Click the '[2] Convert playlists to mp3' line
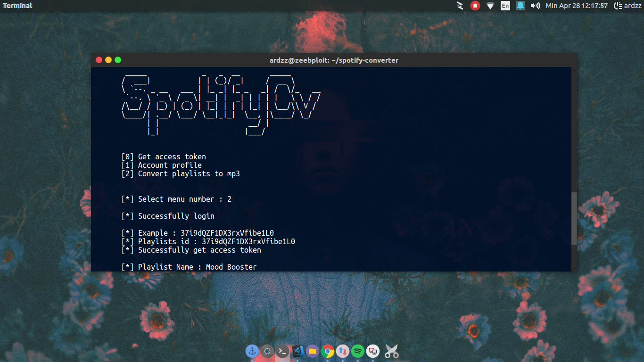Screen dimensions: 644x362 click(181, 173)
